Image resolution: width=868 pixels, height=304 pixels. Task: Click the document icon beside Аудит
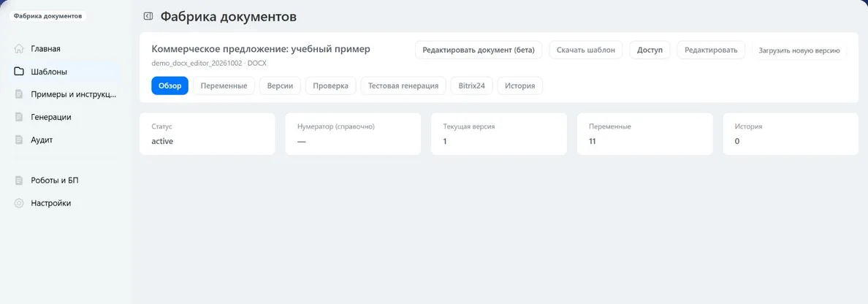click(x=19, y=140)
